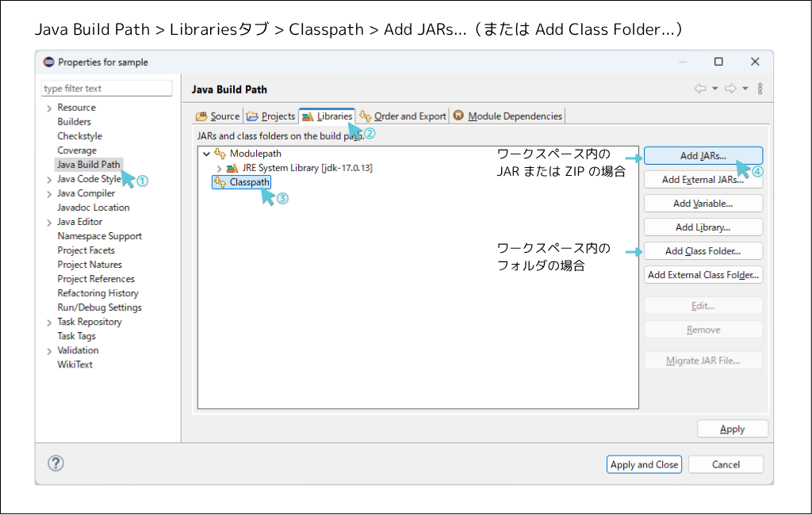Switch to the Projects tab
812x515 pixels.
coord(271,116)
